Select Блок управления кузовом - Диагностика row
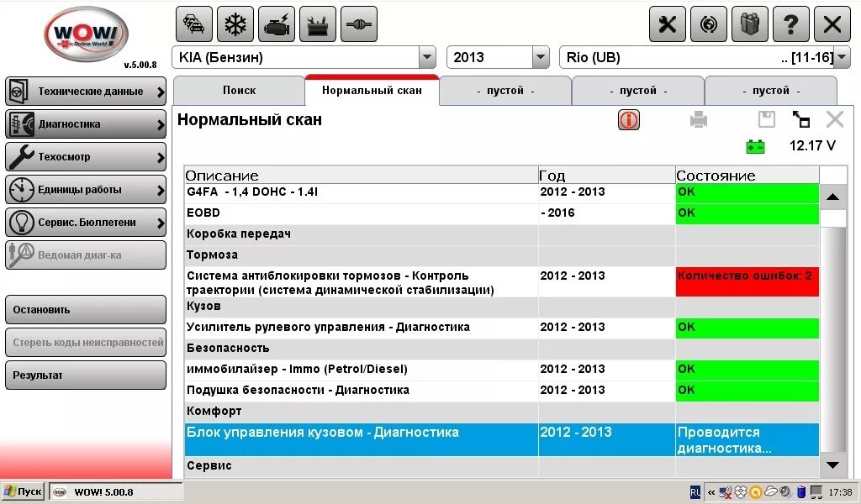 [x=501, y=440]
